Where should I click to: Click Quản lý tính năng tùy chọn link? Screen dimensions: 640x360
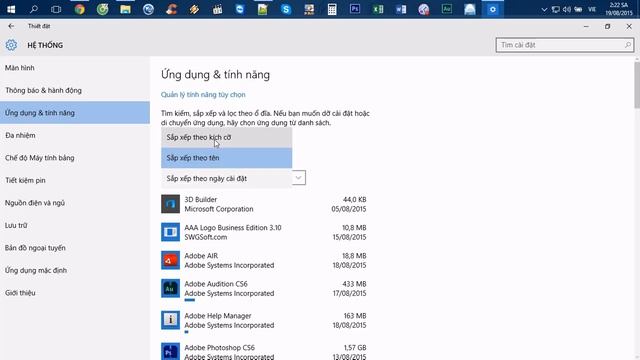pyautogui.click(x=203, y=94)
